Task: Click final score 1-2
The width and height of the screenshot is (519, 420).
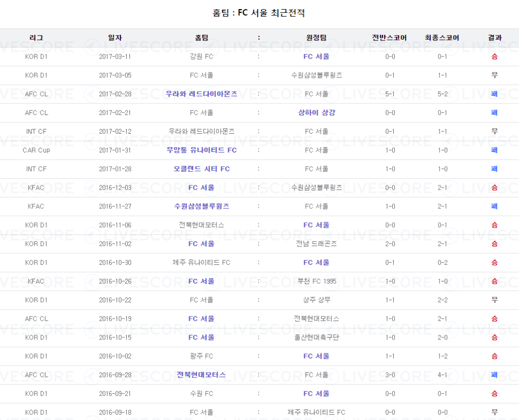Action: [x=442, y=356]
